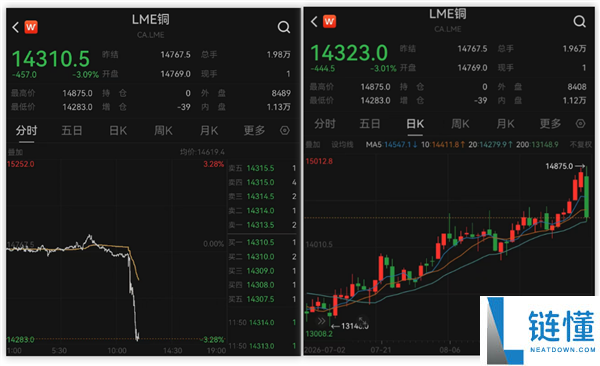Viewport: 600px width, 366px height.
Task: Tap the double-chevron expand icon on the K-line chart
Action: pos(321,321)
